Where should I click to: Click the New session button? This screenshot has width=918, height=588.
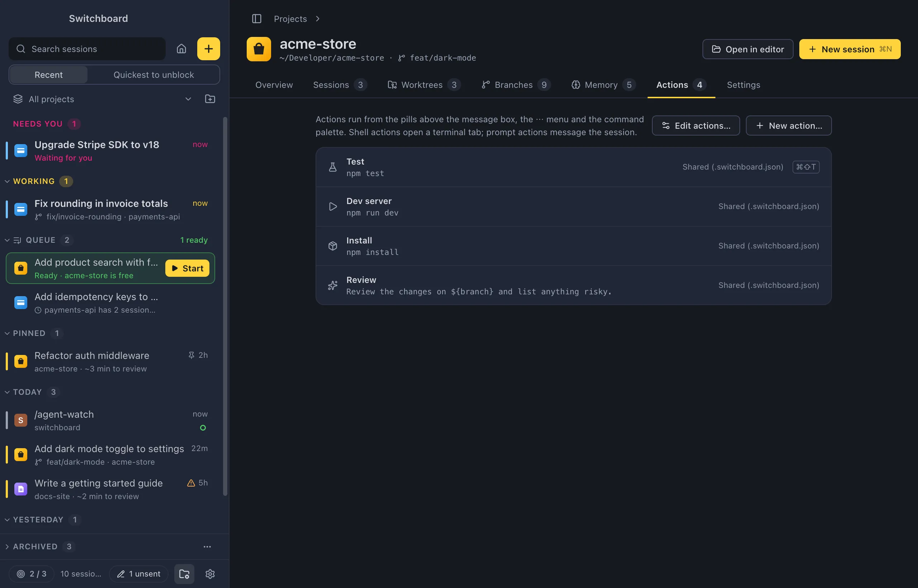849,49
